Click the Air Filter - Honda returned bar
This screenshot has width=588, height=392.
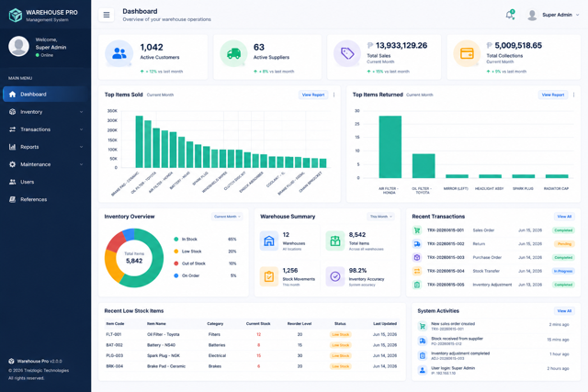(390, 147)
